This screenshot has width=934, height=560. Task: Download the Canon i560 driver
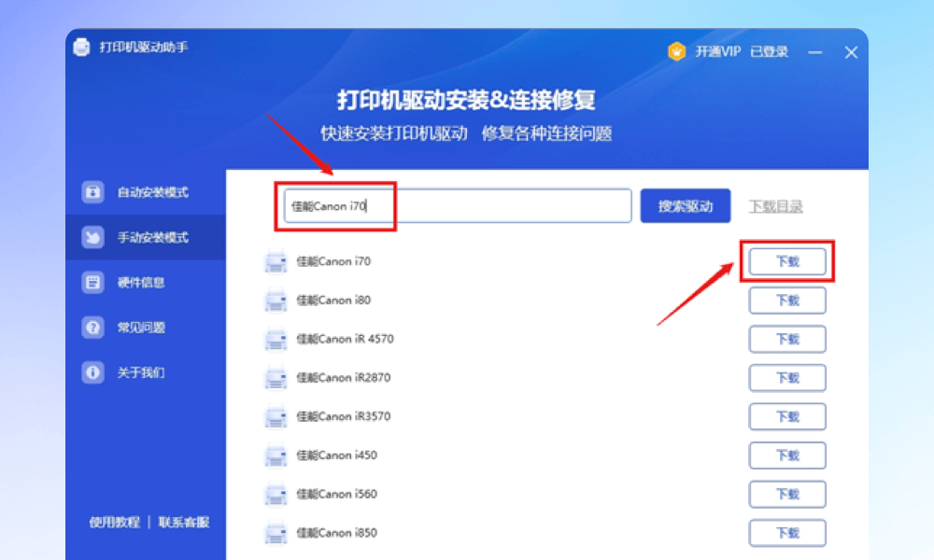tap(787, 495)
